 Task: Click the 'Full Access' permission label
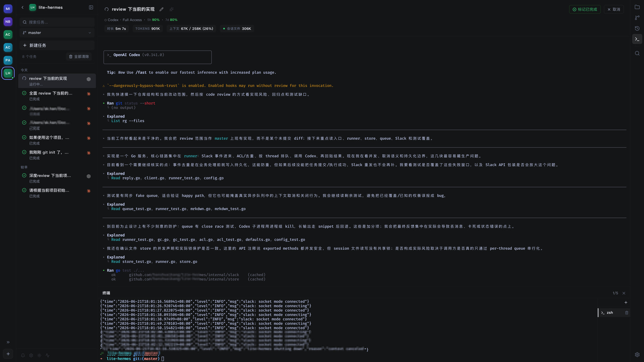[132, 20]
